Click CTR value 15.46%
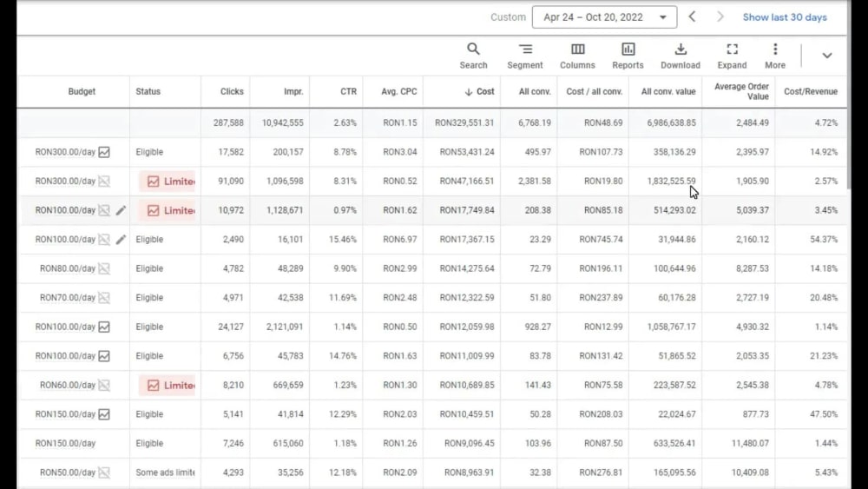868x489 pixels. [x=343, y=239]
